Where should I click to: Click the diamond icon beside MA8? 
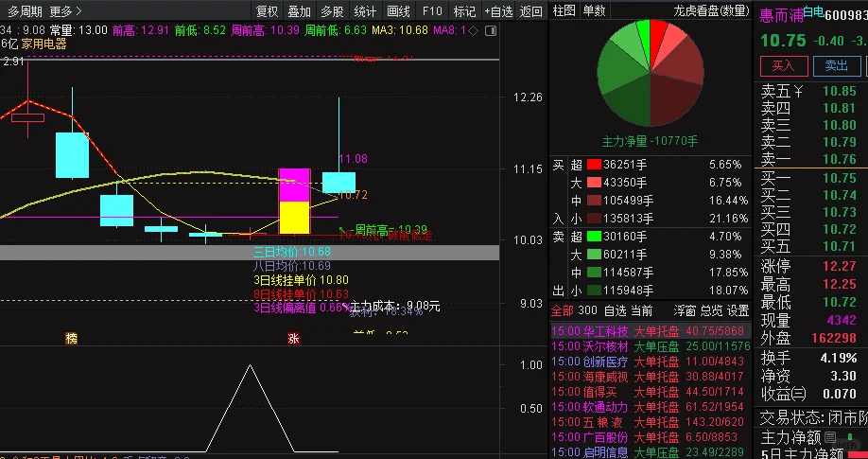[x=474, y=30]
